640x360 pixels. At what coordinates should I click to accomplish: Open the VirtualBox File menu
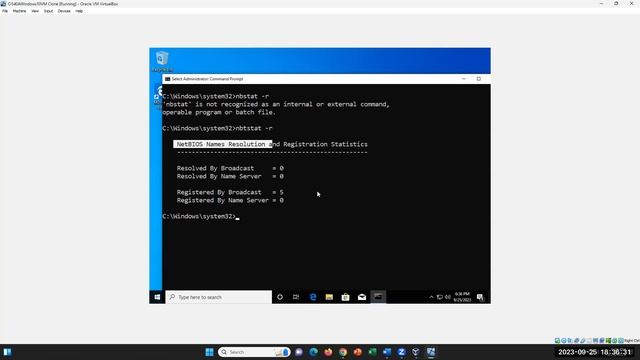[x=5, y=11]
